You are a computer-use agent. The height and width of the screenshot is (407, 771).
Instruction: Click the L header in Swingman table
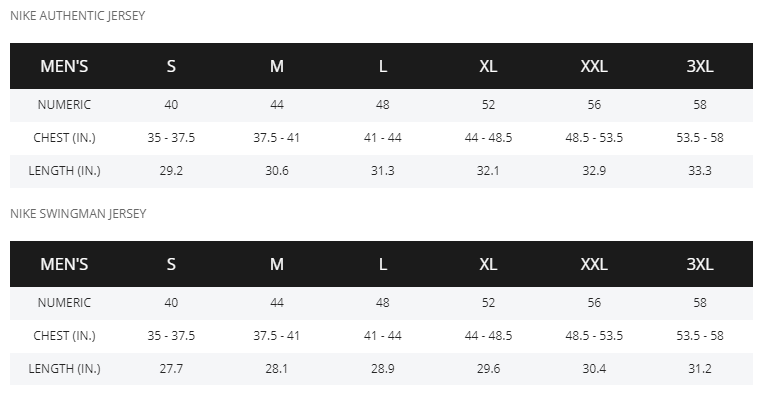tap(383, 264)
